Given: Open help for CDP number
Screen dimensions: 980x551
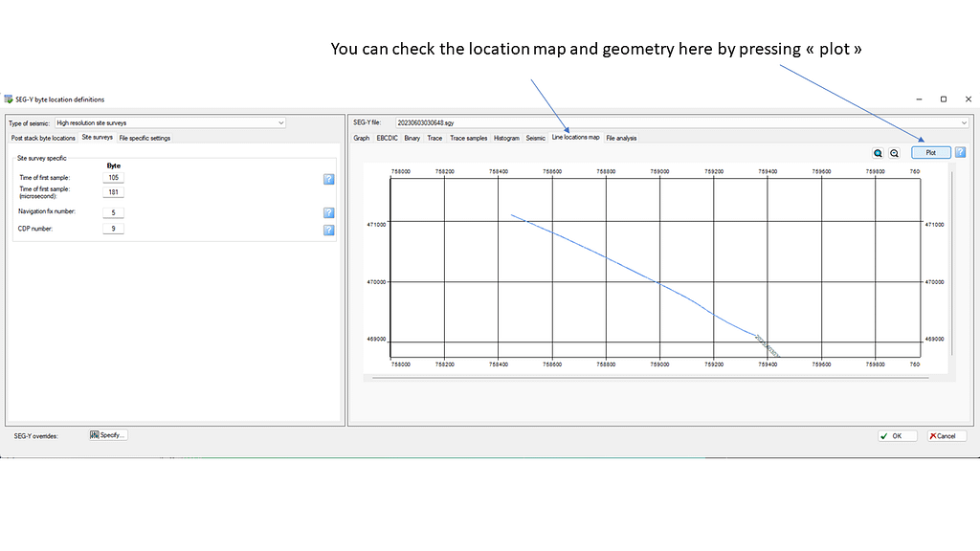Looking at the screenshot, I should coord(328,230).
